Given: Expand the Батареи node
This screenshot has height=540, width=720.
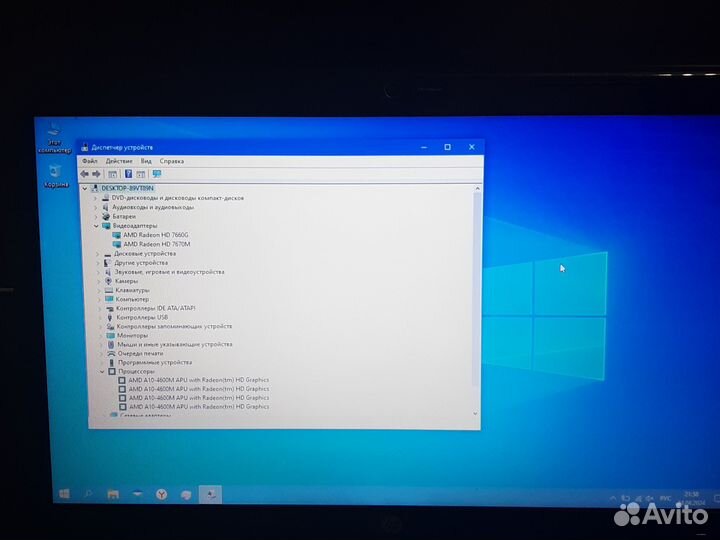Looking at the screenshot, I should pyautogui.click(x=96, y=216).
